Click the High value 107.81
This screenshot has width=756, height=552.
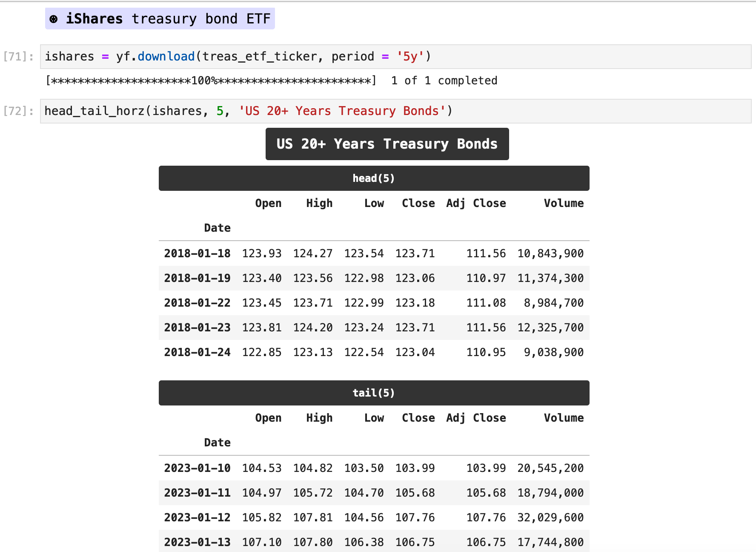pyautogui.click(x=313, y=518)
